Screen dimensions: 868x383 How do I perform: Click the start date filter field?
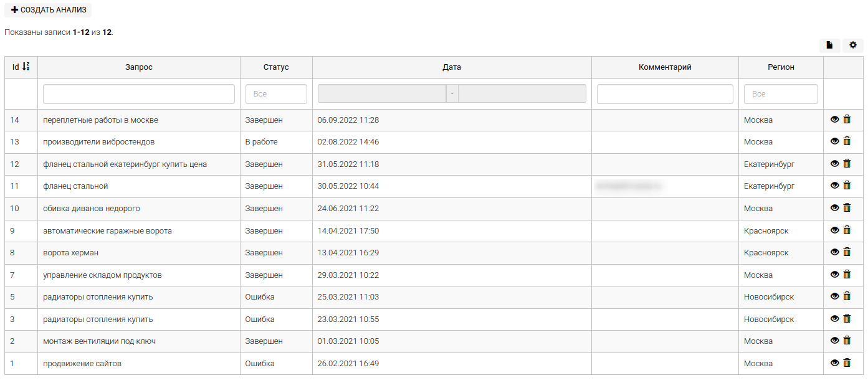381,94
